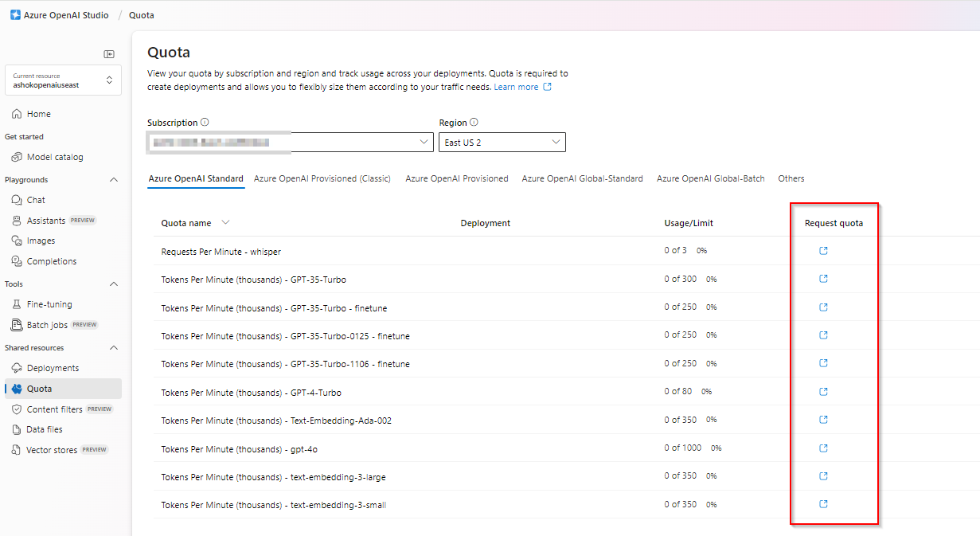Open the Learn more link
This screenshot has height=536, width=980.
522,87
